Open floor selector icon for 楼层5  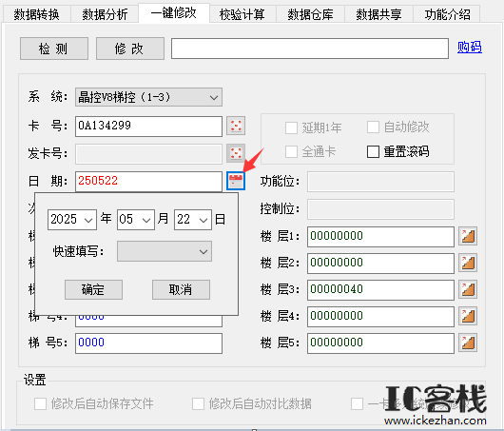point(468,343)
